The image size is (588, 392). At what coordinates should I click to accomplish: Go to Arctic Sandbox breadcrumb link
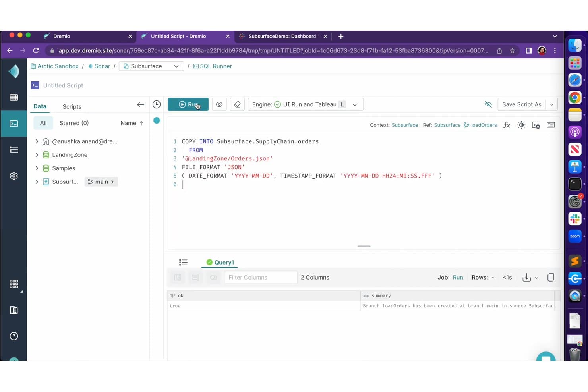55,66
